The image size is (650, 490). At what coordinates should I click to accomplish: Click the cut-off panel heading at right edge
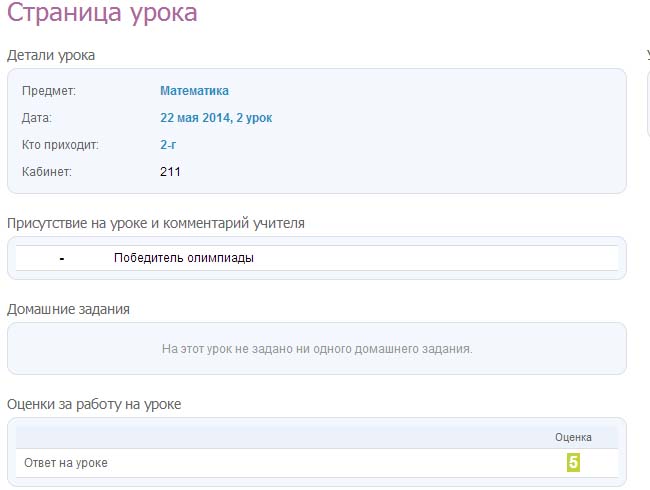point(646,55)
